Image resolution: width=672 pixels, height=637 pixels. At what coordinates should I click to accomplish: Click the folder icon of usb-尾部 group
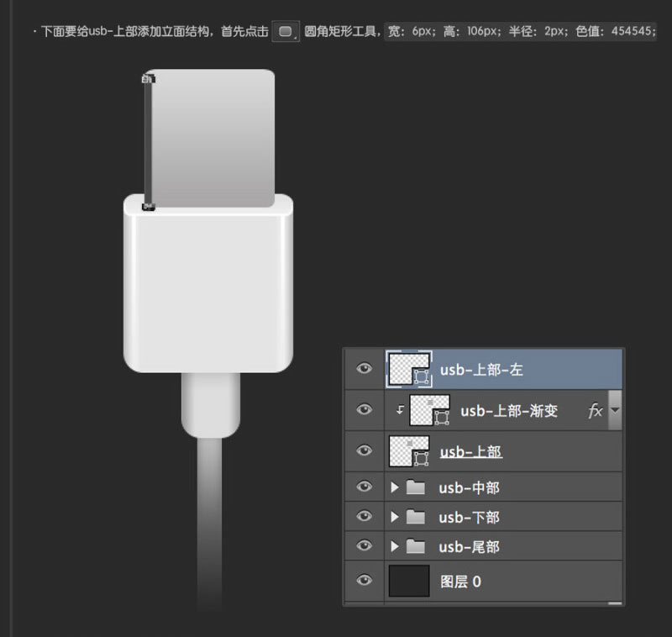(415, 546)
